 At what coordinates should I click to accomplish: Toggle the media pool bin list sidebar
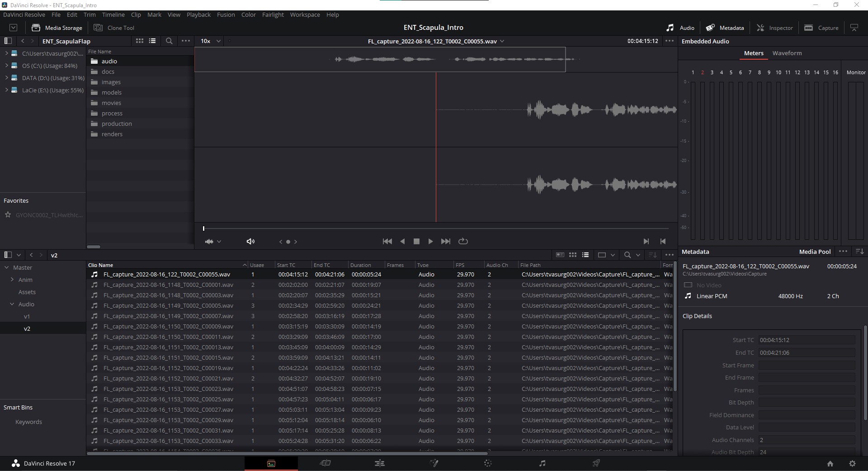point(8,255)
